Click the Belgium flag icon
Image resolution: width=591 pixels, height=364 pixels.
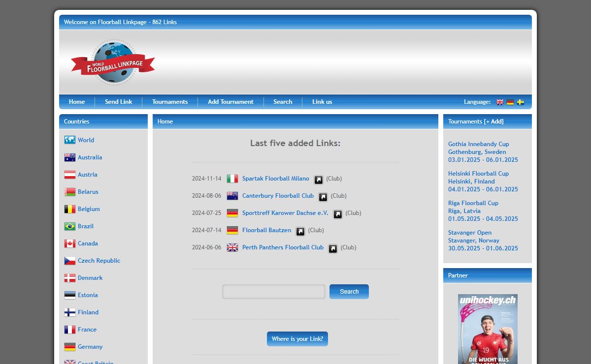[x=70, y=209]
